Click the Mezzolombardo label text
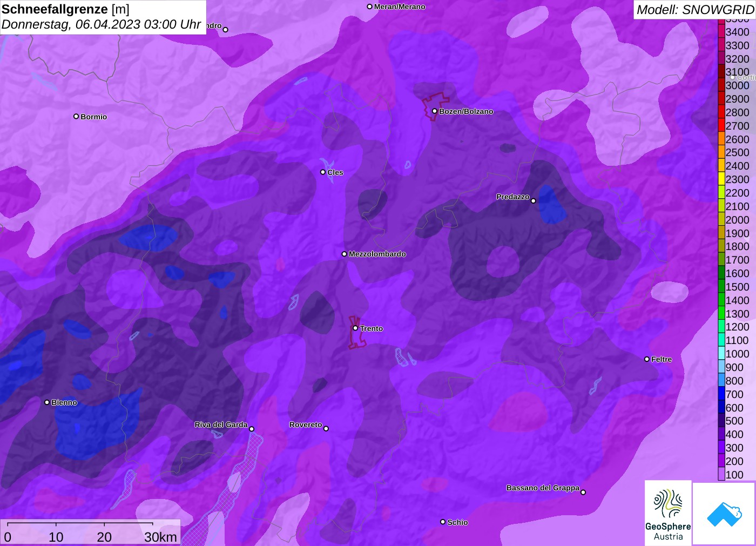 (x=377, y=254)
